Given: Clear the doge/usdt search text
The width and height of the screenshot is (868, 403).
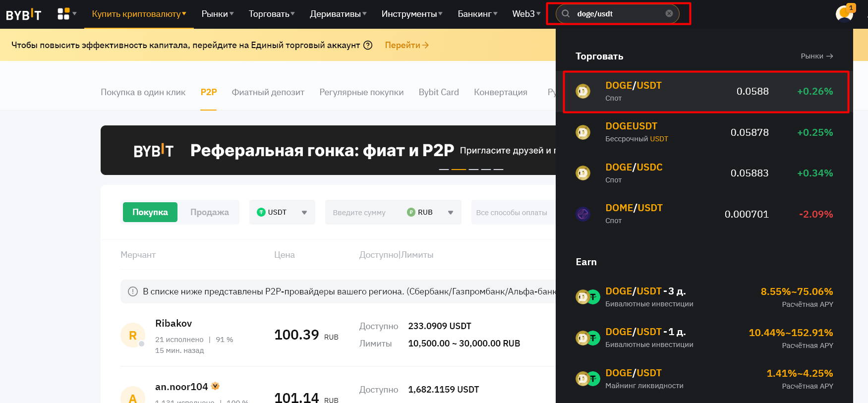Looking at the screenshot, I should tap(669, 13).
